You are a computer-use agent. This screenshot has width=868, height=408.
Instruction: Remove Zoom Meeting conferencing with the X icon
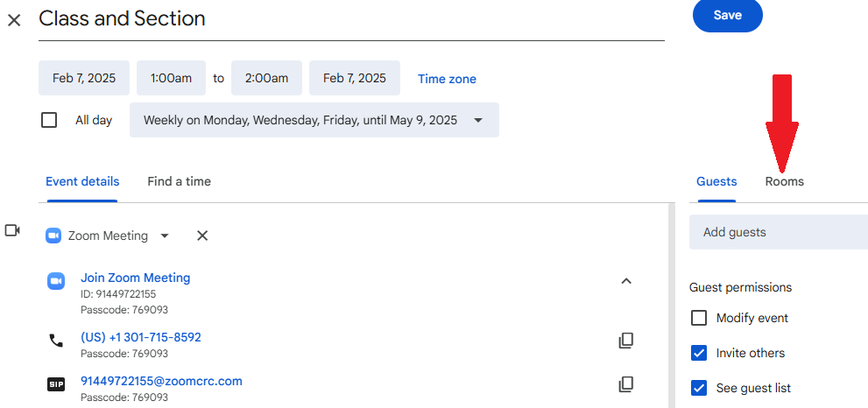pyautogui.click(x=202, y=236)
